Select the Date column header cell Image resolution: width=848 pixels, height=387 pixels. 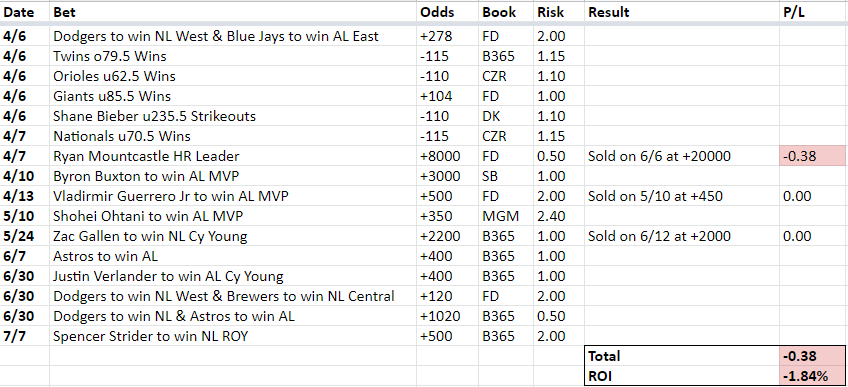25,12
